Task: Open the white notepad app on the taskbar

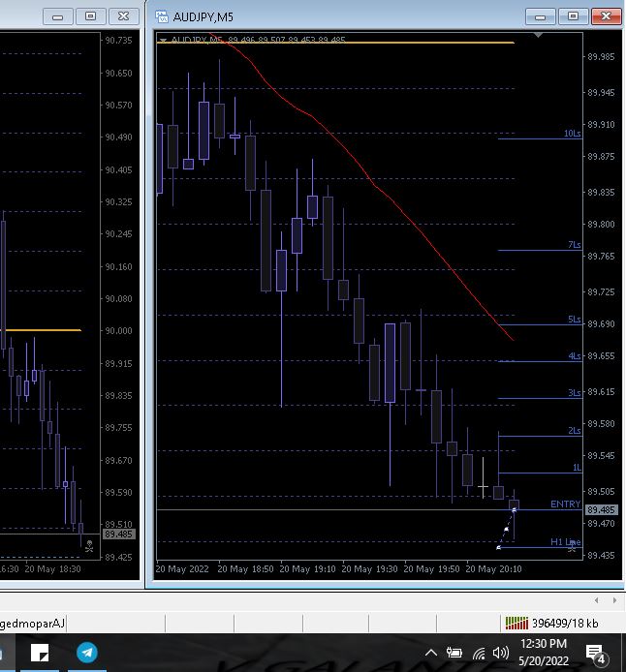Action: (40, 653)
